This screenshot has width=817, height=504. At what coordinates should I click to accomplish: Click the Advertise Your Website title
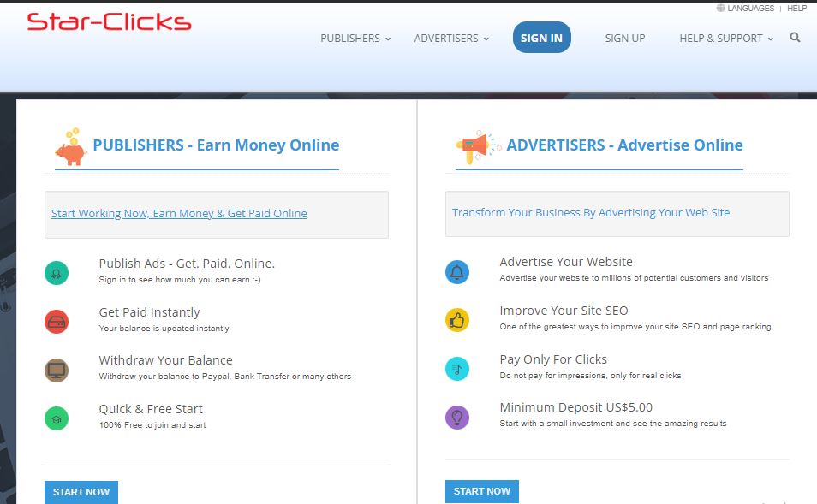tap(566, 262)
